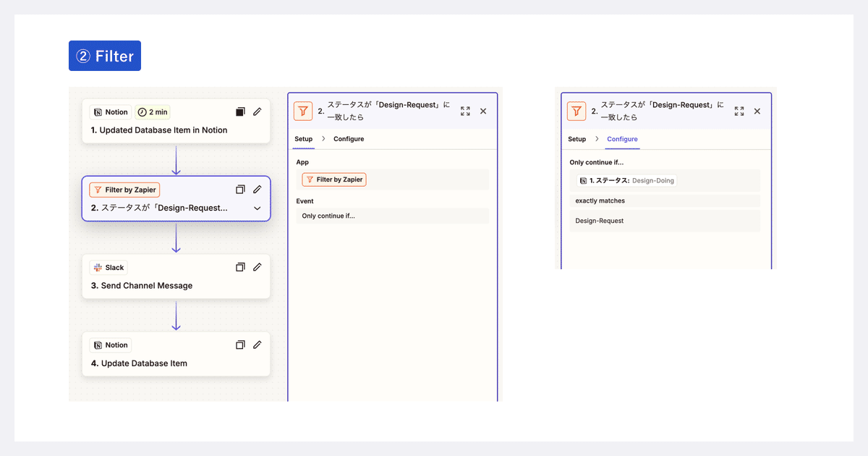Viewport: 868px width, 456px height.
Task: Open exactly matches condition dropdown
Action: tap(665, 200)
